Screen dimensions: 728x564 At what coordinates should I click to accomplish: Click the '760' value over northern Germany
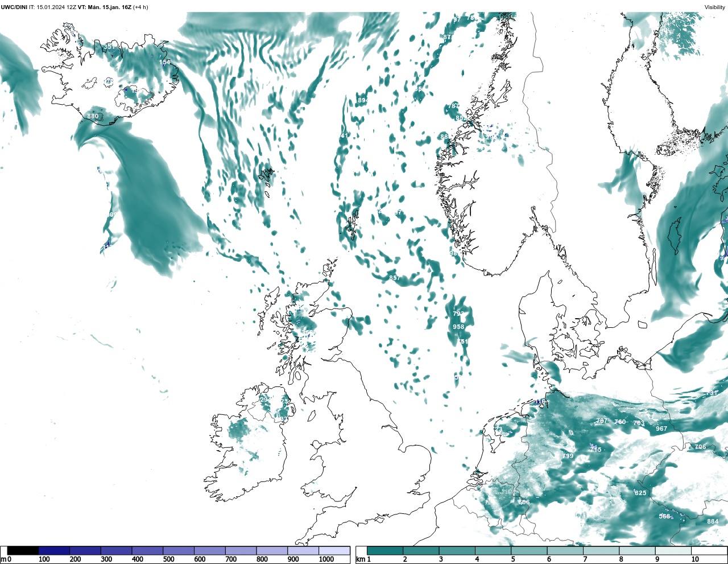620,422
